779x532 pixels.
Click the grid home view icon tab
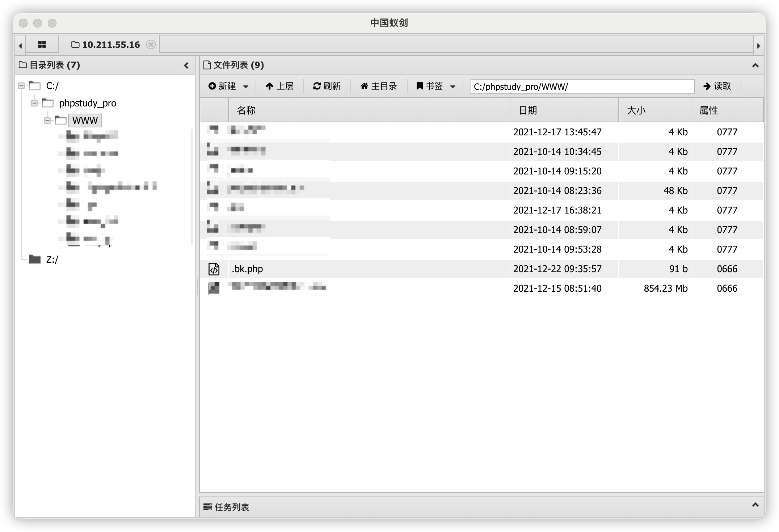[x=42, y=45]
